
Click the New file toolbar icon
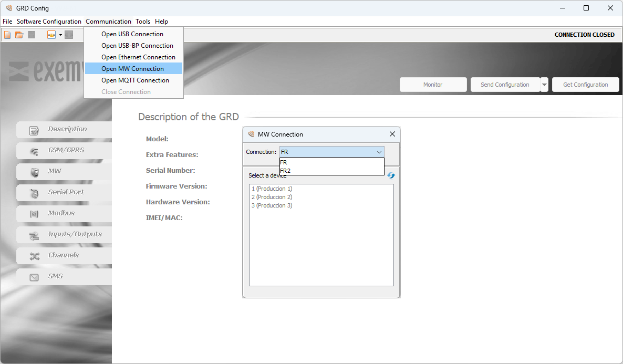[7, 35]
